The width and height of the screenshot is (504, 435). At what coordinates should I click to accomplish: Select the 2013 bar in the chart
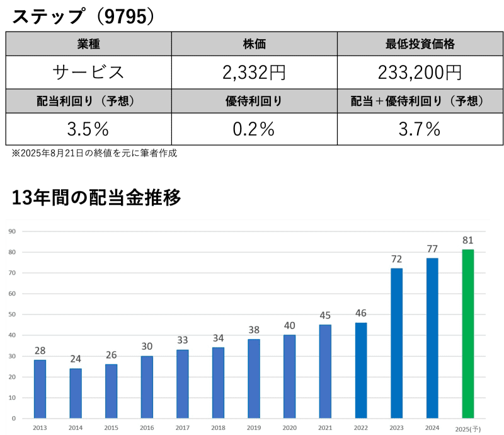[40, 389]
